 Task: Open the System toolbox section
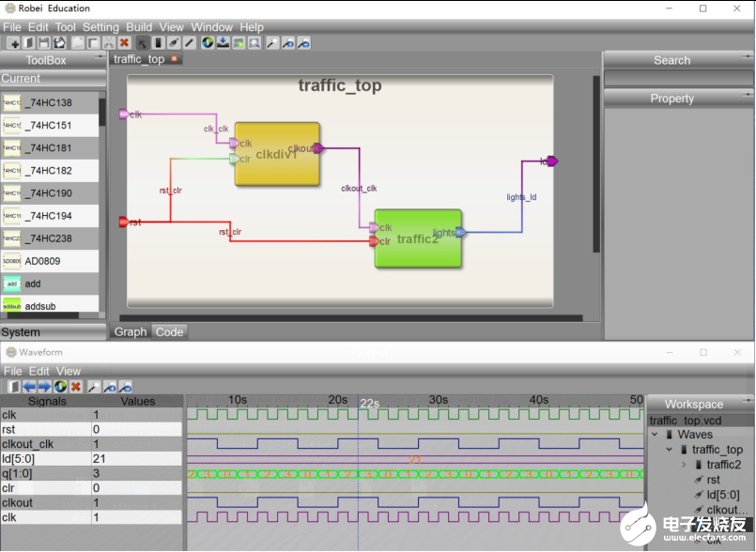[53, 332]
